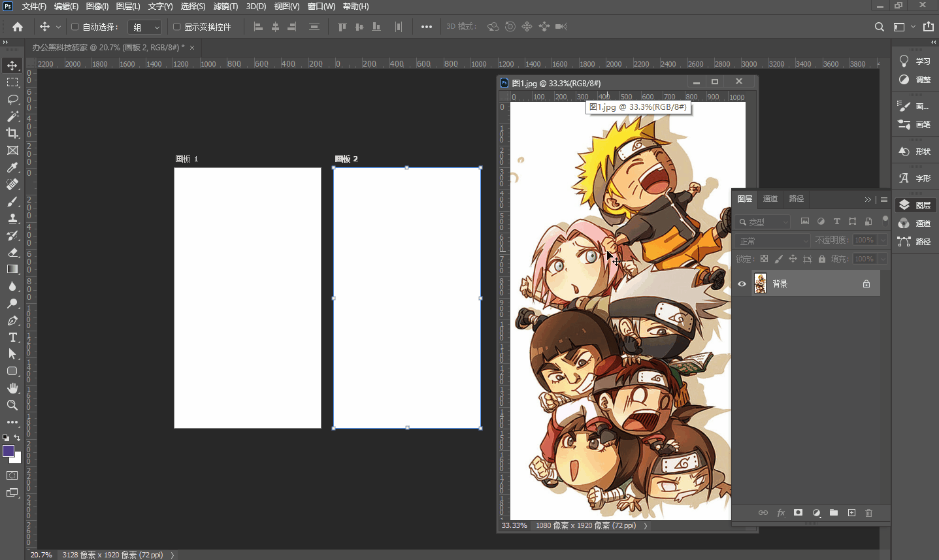Open the 类型 layer filter dropdown
The image size is (939, 560).
click(763, 222)
